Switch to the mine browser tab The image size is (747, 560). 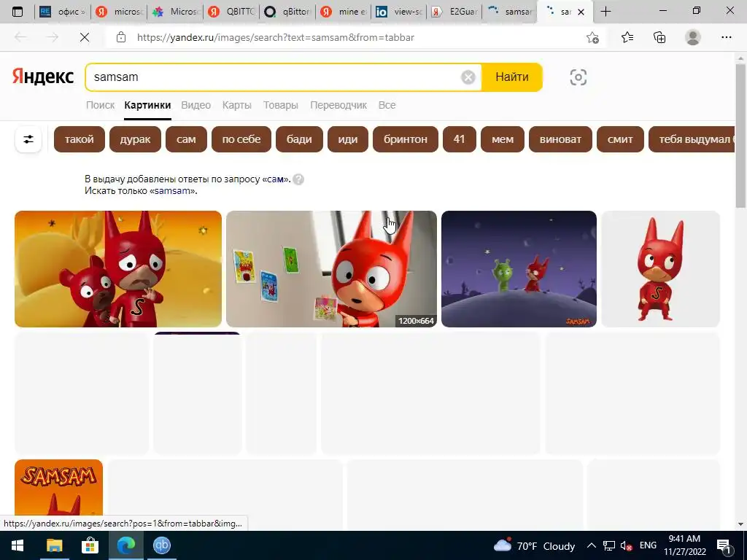pos(344,12)
